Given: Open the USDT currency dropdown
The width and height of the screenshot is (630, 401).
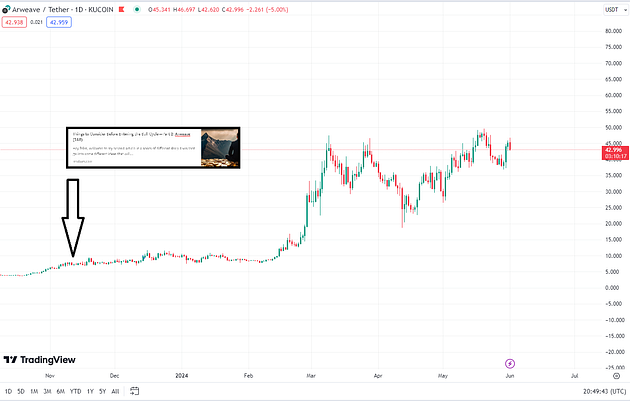Looking at the screenshot, I should click(616, 10).
